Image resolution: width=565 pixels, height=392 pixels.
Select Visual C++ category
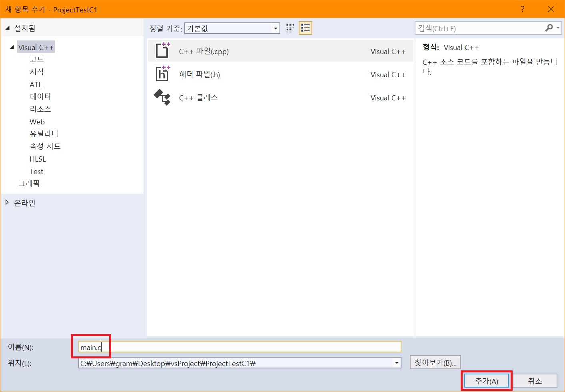(36, 47)
